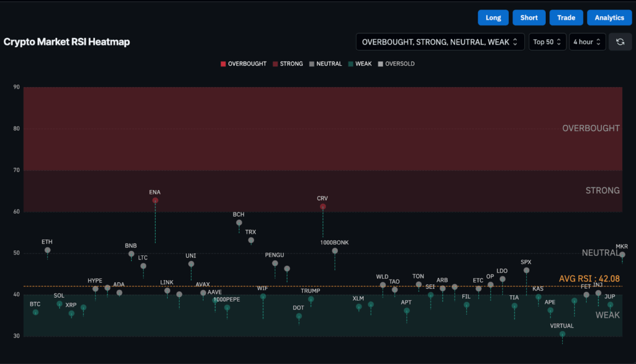Toggle NEUTRAL legend entry

[325, 64]
